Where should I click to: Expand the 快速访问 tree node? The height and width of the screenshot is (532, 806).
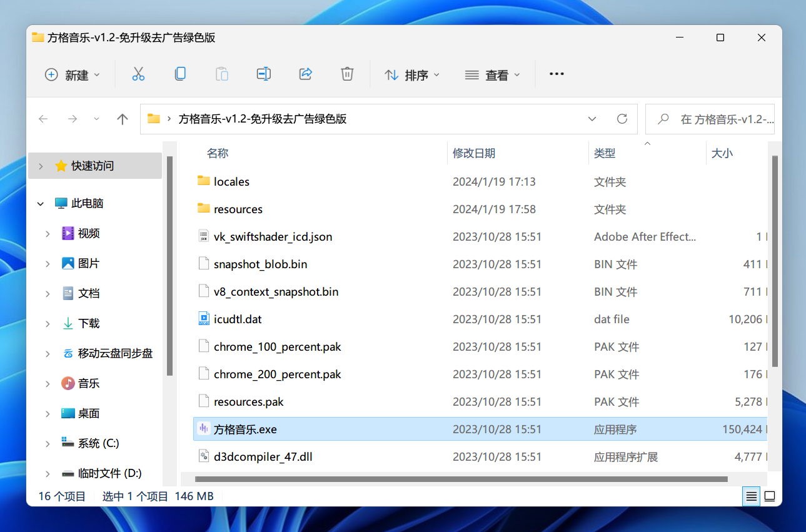pyautogui.click(x=41, y=166)
